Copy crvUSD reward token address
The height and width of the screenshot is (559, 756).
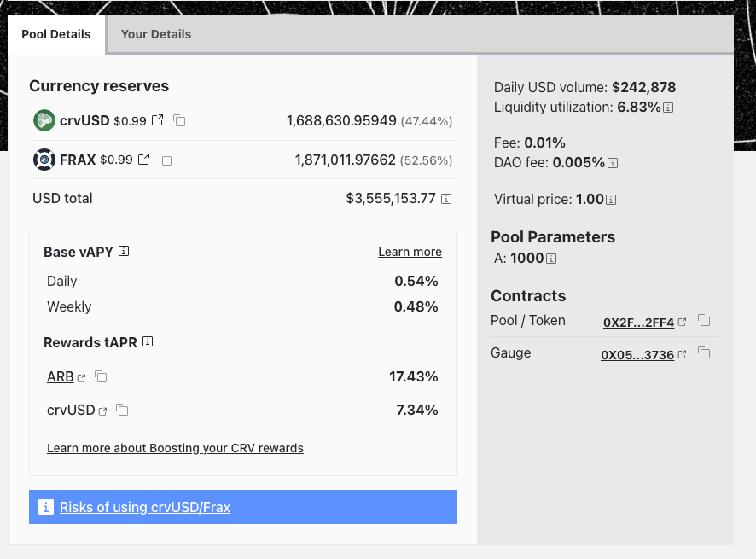click(x=122, y=411)
